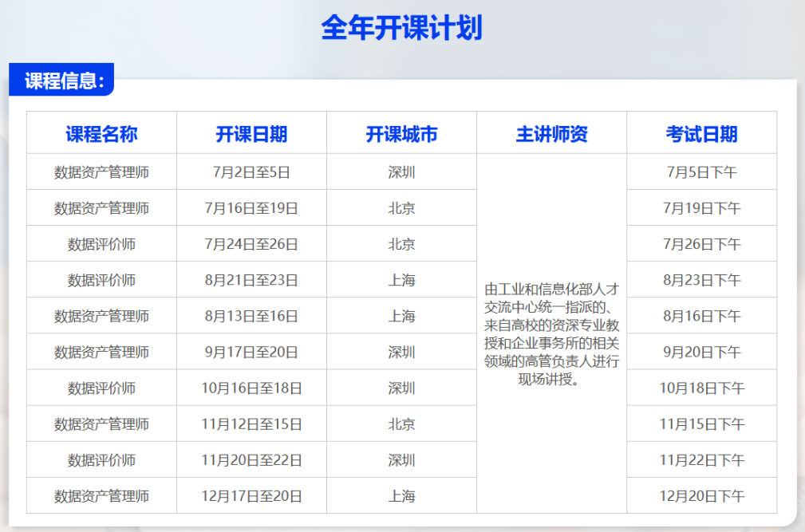
Task: Select the 12月20日下午 exam date cell
Action: point(701,496)
